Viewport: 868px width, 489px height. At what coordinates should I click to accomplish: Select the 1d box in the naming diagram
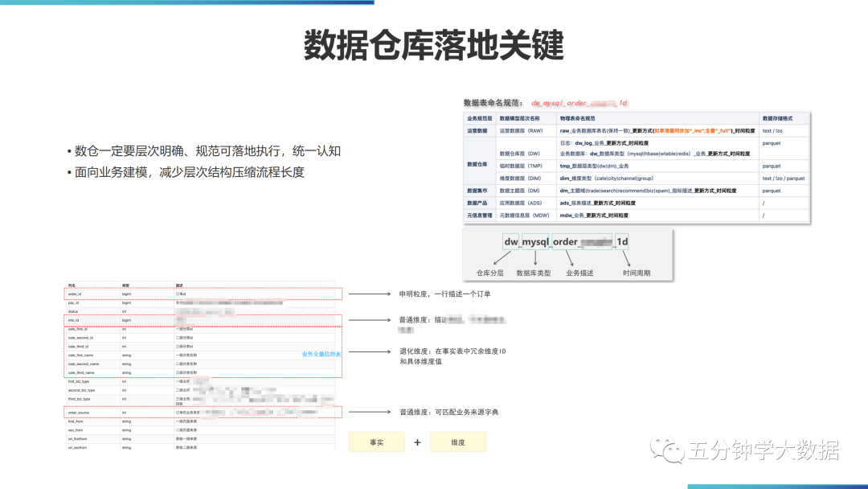(622, 241)
